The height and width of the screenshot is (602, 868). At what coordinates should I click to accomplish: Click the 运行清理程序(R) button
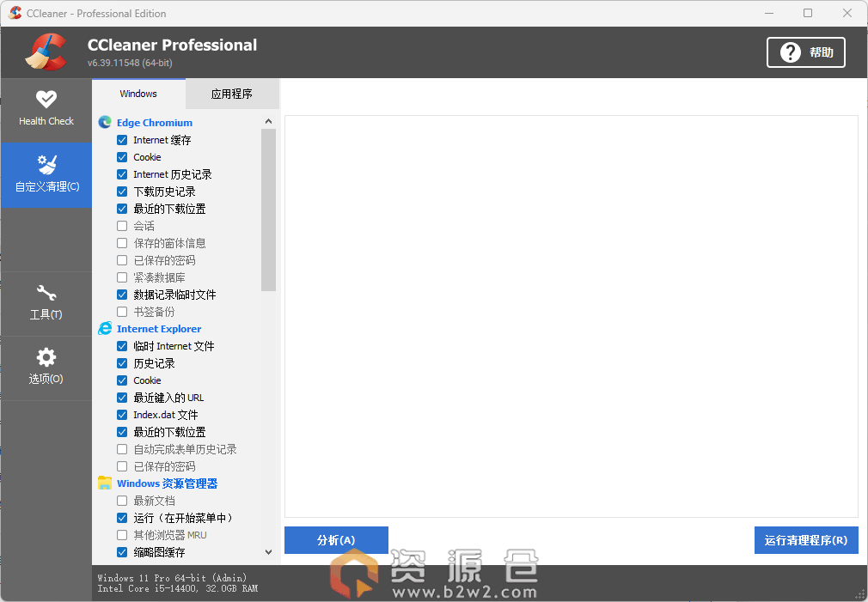point(805,540)
